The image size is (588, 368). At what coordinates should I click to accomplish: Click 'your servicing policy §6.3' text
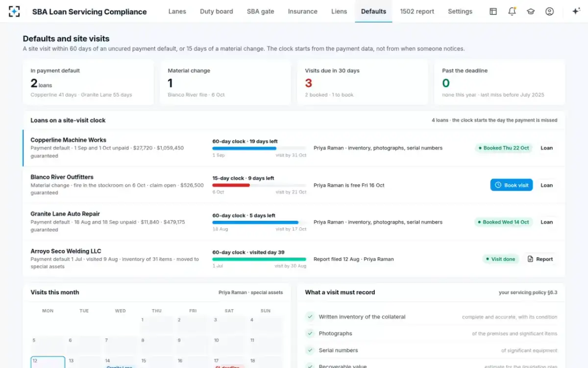528,292
